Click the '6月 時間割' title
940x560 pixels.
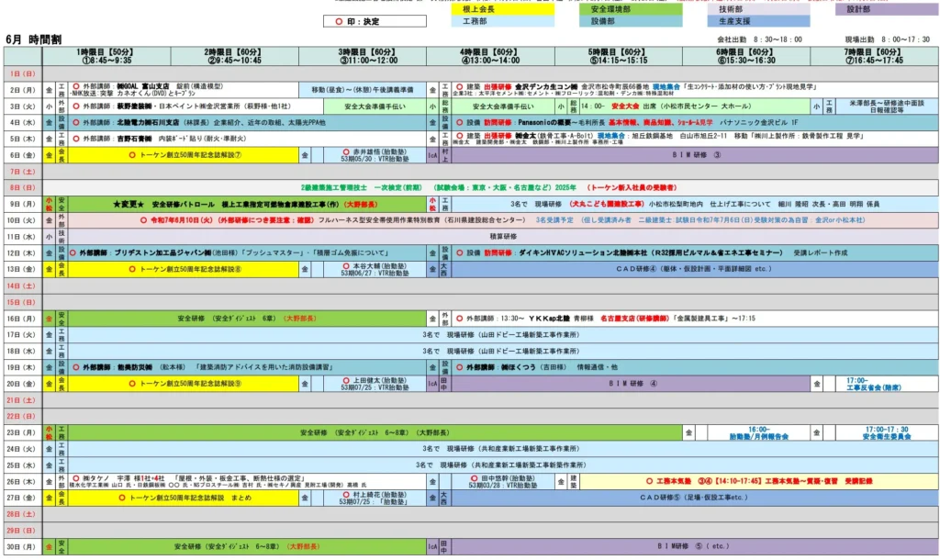point(34,39)
